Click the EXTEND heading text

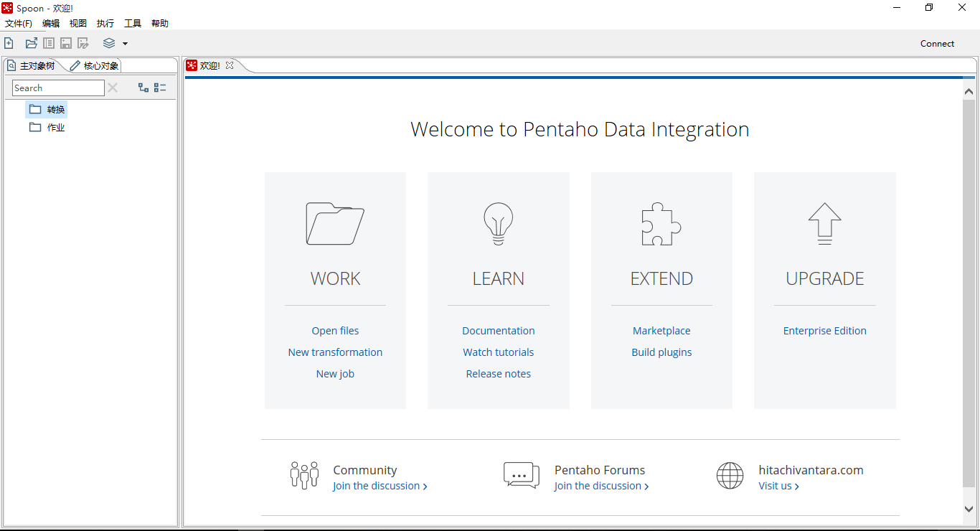[661, 278]
